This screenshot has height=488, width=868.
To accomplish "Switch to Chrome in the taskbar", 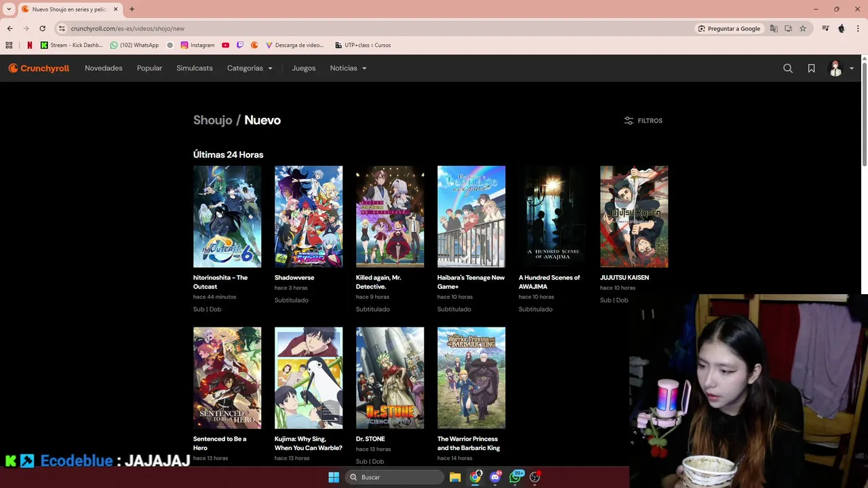I will [x=475, y=477].
